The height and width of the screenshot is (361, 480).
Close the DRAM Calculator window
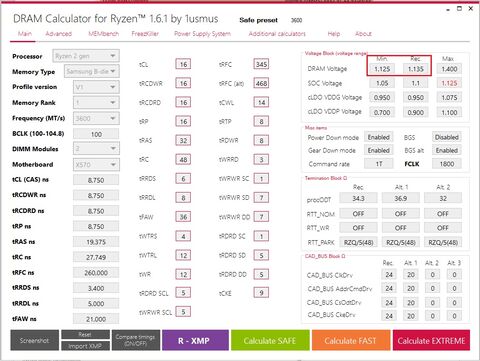pyautogui.click(x=471, y=9)
